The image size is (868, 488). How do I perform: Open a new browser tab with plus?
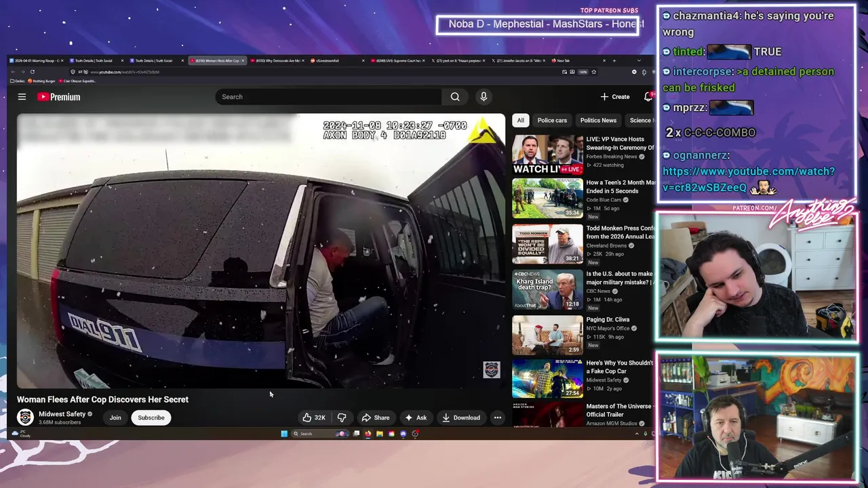click(614, 60)
